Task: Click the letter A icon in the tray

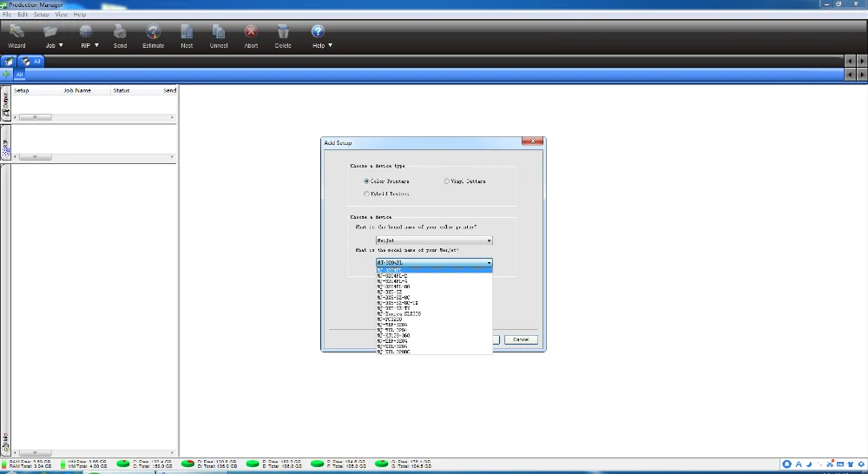Action: (x=799, y=464)
